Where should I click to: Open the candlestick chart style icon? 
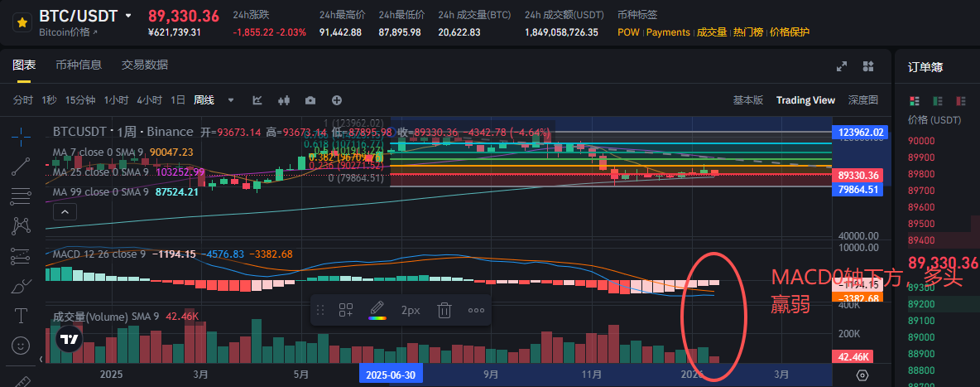[284, 100]
